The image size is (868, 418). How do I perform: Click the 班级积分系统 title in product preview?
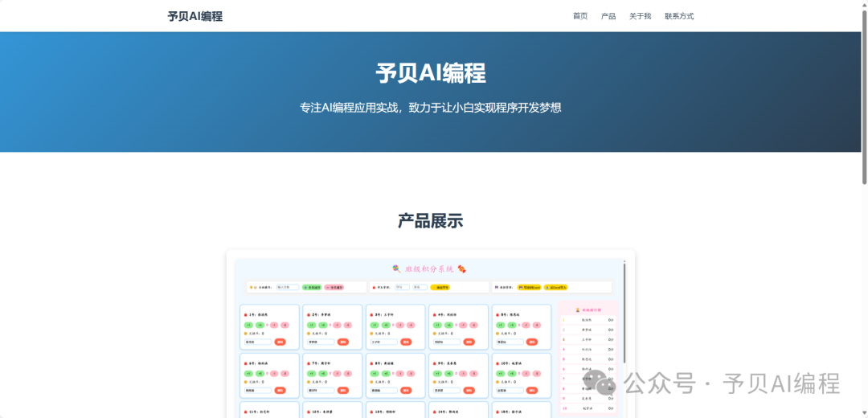tap(429, 269)
